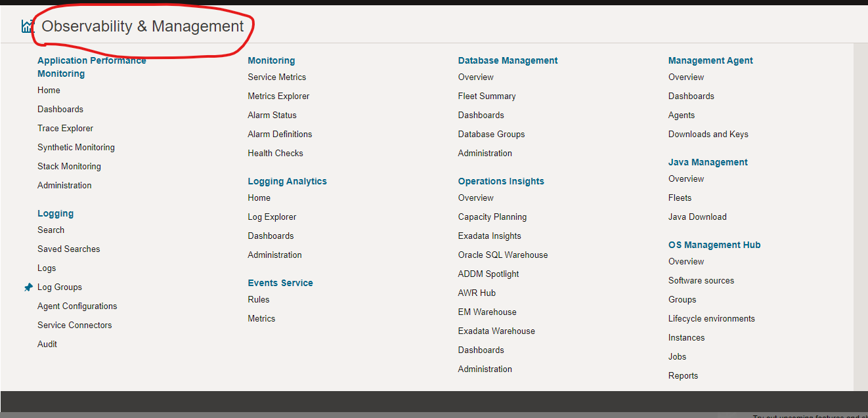Open Health Checks under Monitoring

point(275,154)
